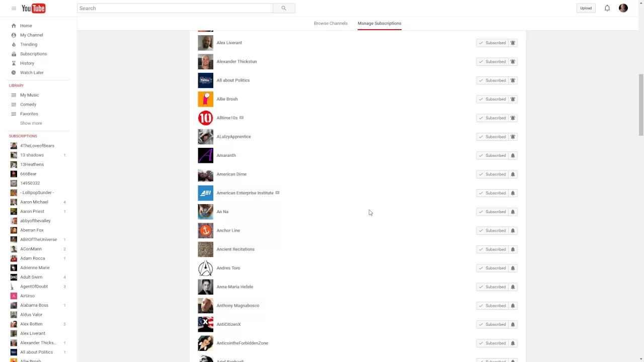This screenshot has width=644, height=362.
Task: Toggle notification bell for All about Politics
Action: [513, 80]
